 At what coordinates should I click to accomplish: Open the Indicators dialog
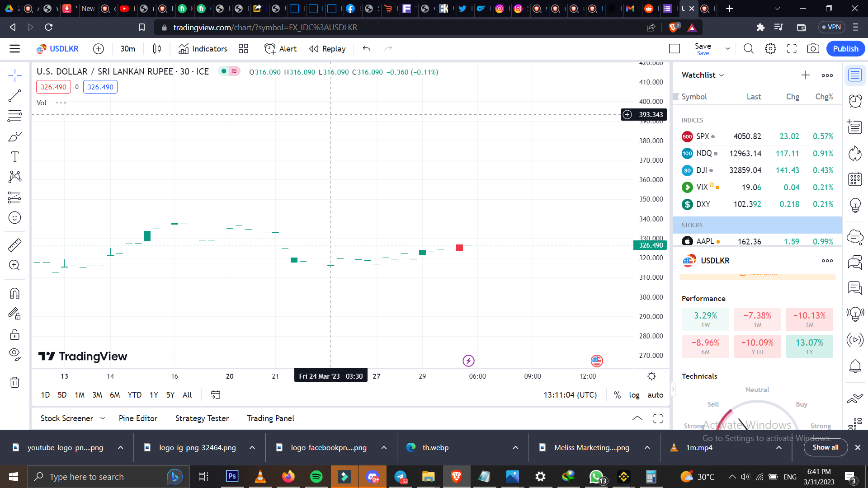click(x=203, y=49)
